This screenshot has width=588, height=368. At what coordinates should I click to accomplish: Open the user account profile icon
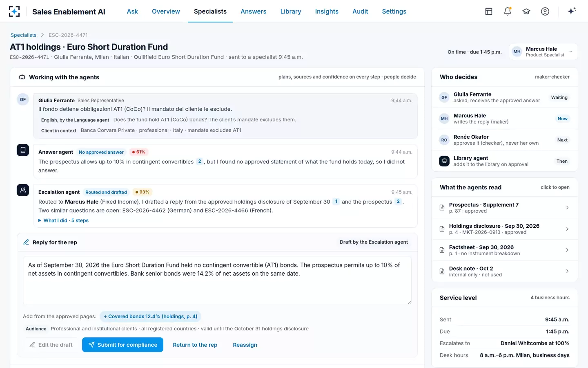(x=545, y=11)
